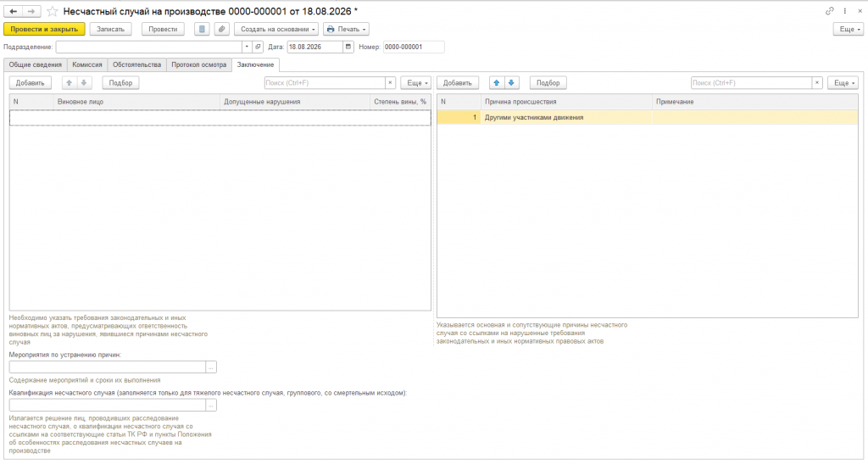
Task: Open the document movements report icon
Action: tap(202, 29)
